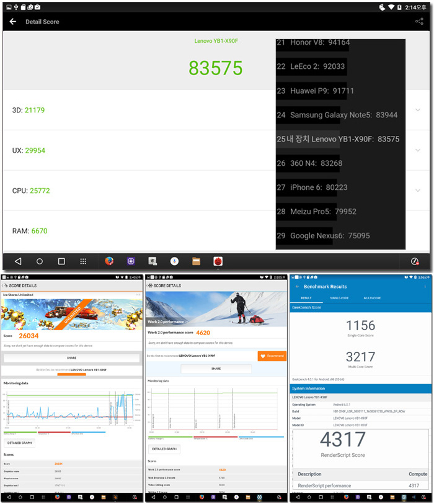
Task: Go back from Geekbench Benchmark Results
Action: tap(297, 286)
